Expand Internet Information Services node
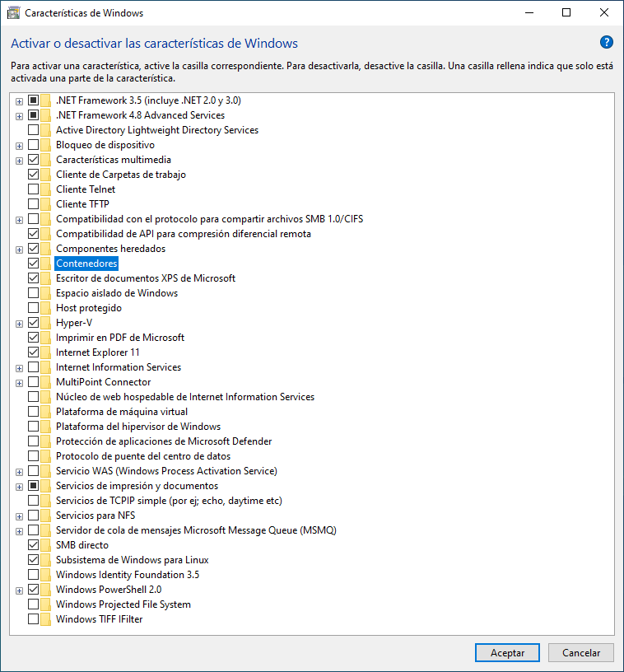 19,369
